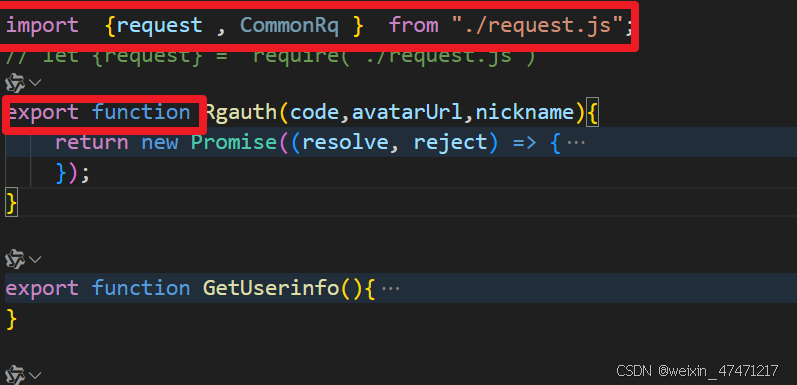Click the opening brace after Rgauth parameters
797x385 pixels.
pos(593,113)
